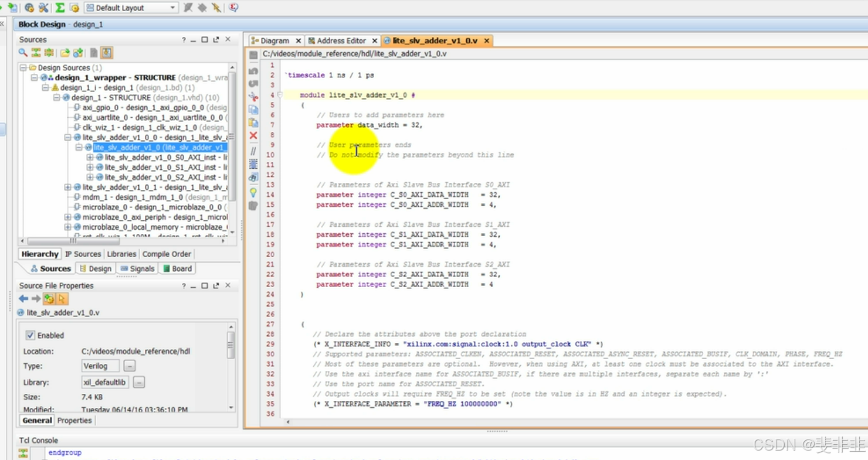Image resolution: width=868 pixels, height=460 pixels.
Task: Open the Board tab
Action: pos(177,268)
